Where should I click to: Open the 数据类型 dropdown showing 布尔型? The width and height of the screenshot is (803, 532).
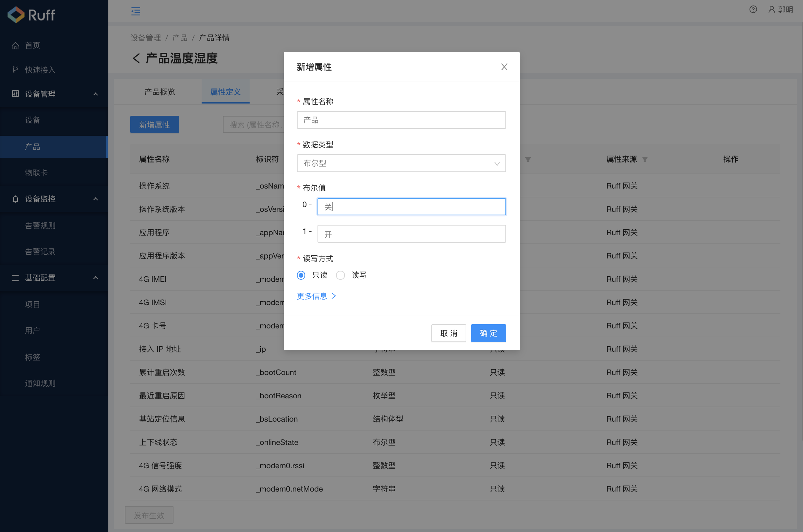401,163
